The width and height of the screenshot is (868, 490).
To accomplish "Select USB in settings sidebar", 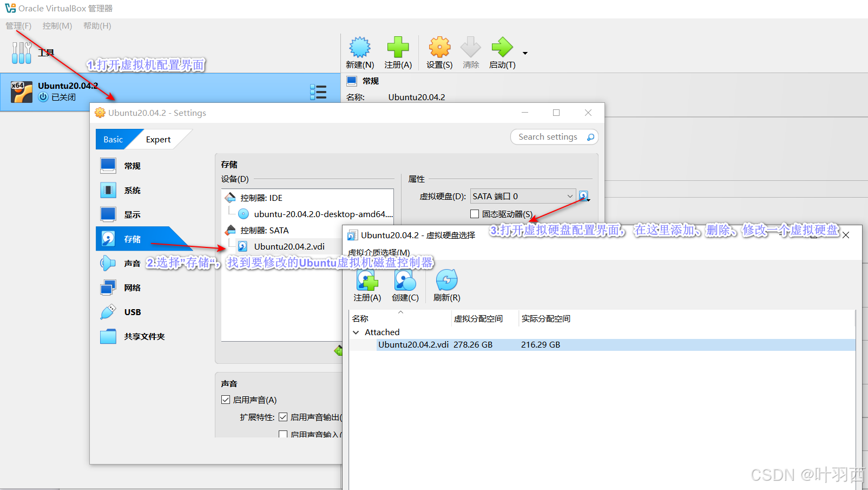I will point(133,312).
